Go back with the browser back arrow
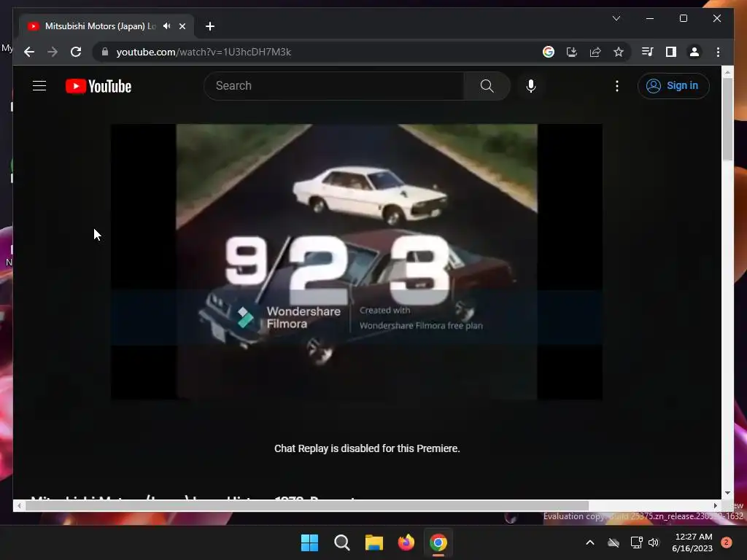The height and width of the screenshot is (560, 747). point(29,52)
